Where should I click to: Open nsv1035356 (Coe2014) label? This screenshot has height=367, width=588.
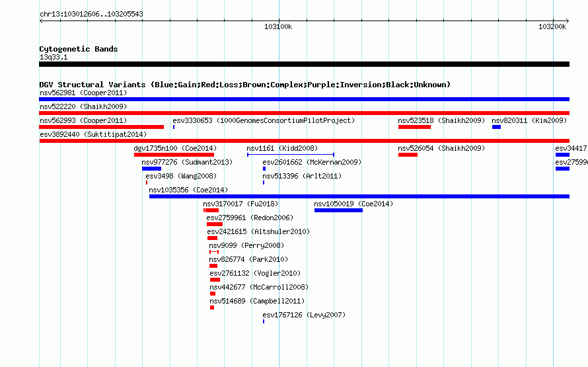click(x=188, y=190)
